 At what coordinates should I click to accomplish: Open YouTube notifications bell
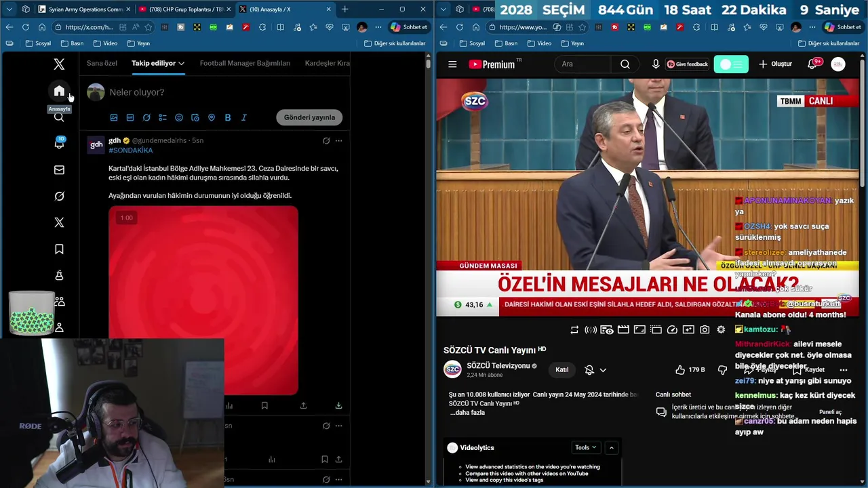click(812, 64)
